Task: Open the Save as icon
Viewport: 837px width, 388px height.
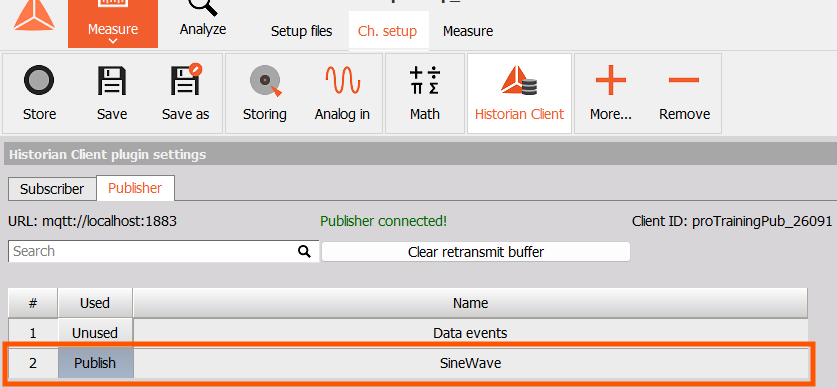Action: point(186,80)
